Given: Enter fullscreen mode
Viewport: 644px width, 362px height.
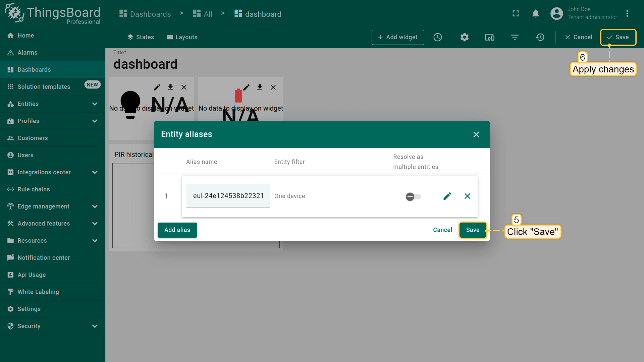Looking at the screenshot, I should [516, 14].
